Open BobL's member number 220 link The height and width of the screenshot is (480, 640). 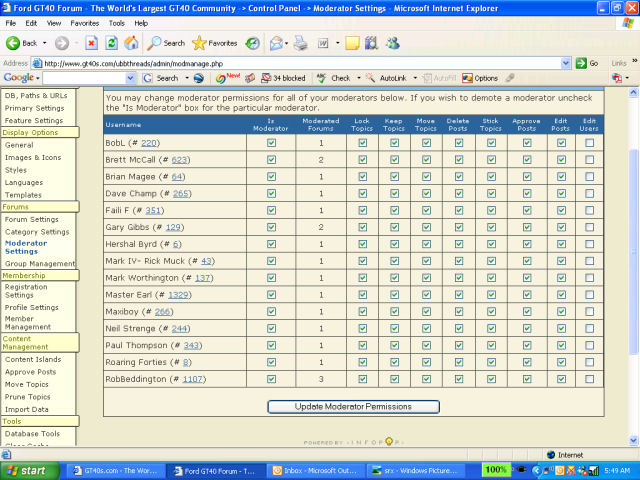(x=149, y=143)
